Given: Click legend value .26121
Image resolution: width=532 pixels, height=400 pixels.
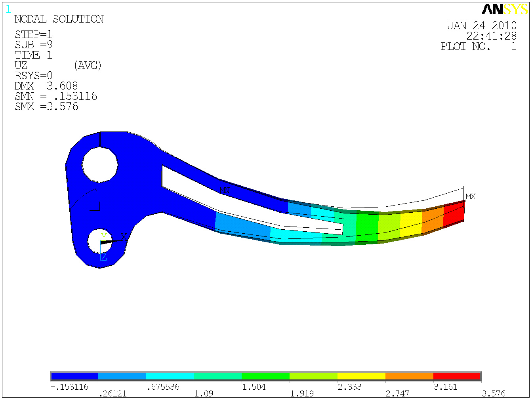Looking at the screenshot, I should point(113,394).
